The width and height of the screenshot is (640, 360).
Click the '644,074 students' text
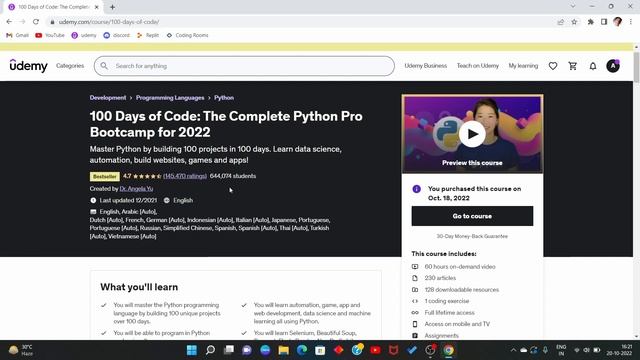[x=233, y=176]
